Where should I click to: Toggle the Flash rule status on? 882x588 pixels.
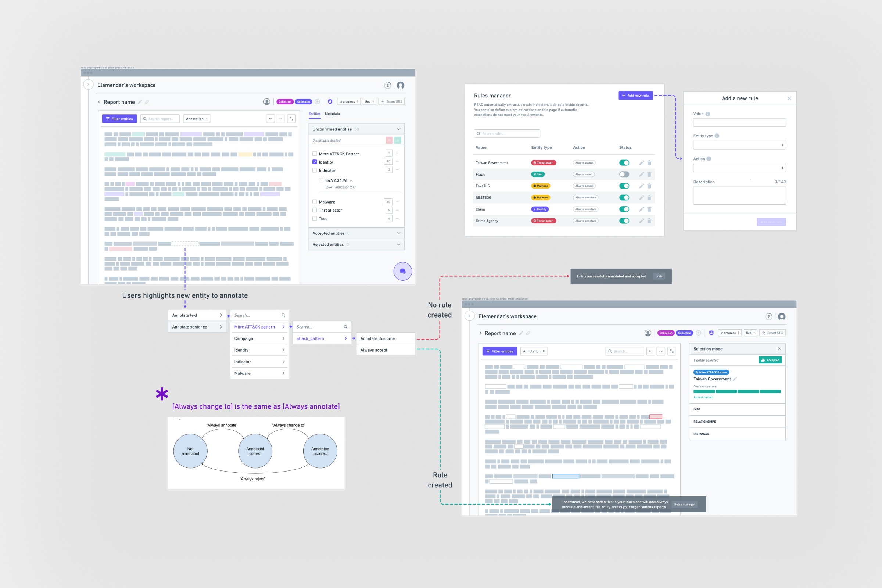[624, 174]
